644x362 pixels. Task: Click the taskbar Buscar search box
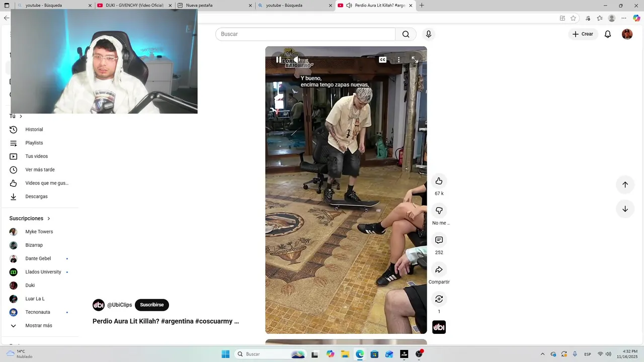(271, 354)
